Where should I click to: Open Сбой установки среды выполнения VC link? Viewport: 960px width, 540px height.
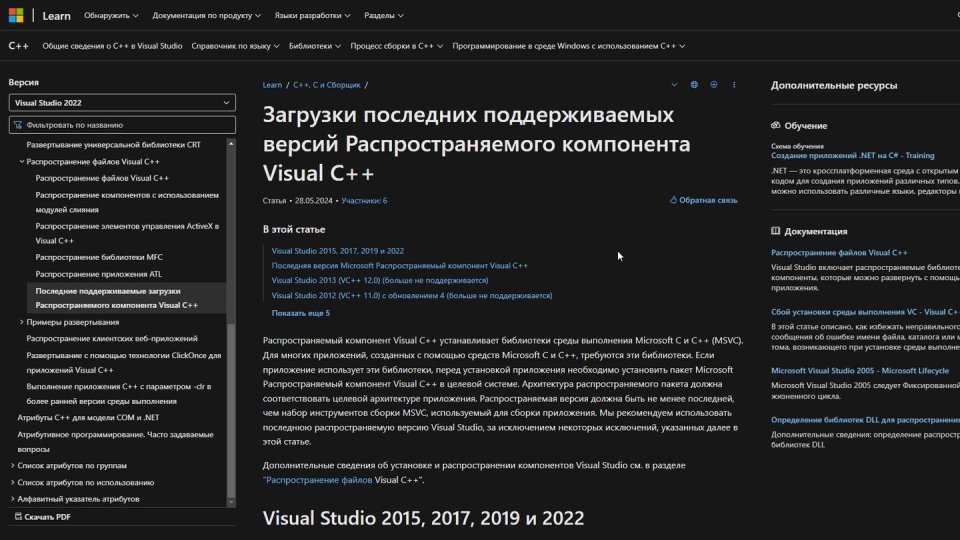[x=865, y=312]
